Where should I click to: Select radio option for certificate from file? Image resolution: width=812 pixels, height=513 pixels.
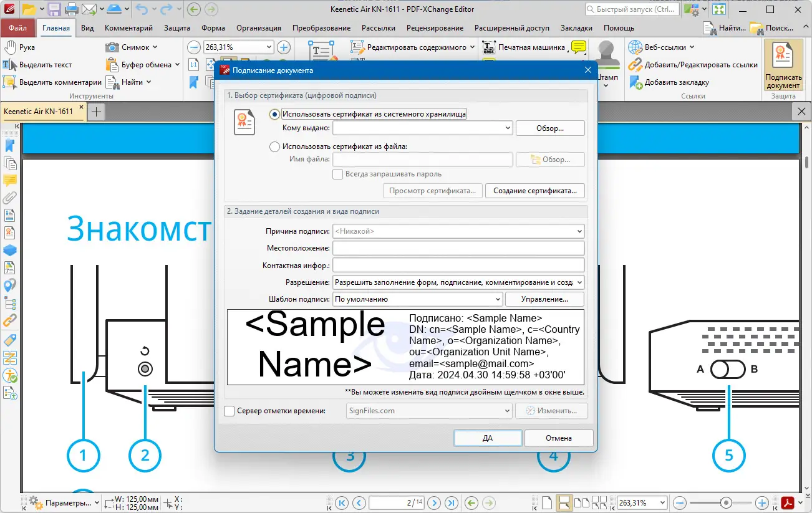(274, 146)
